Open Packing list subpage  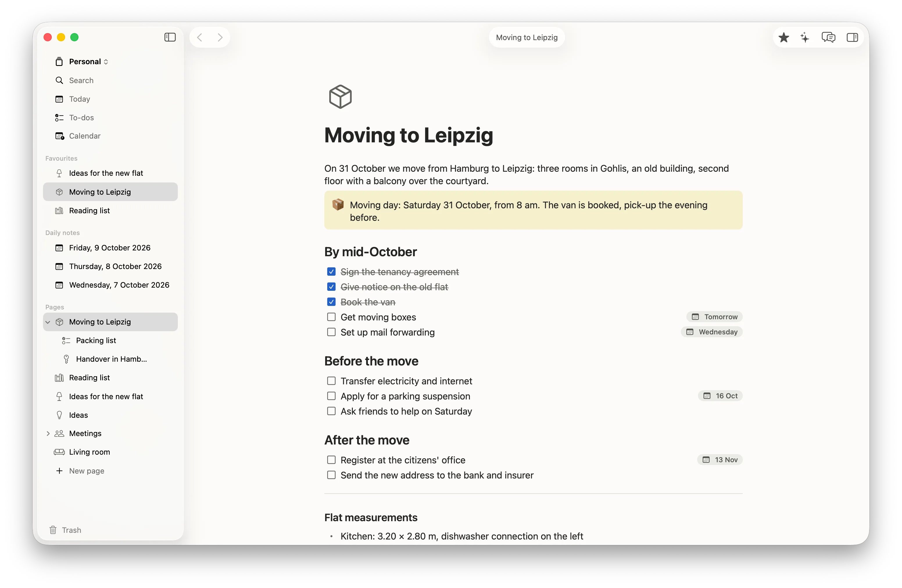click(x=110, y=340)
